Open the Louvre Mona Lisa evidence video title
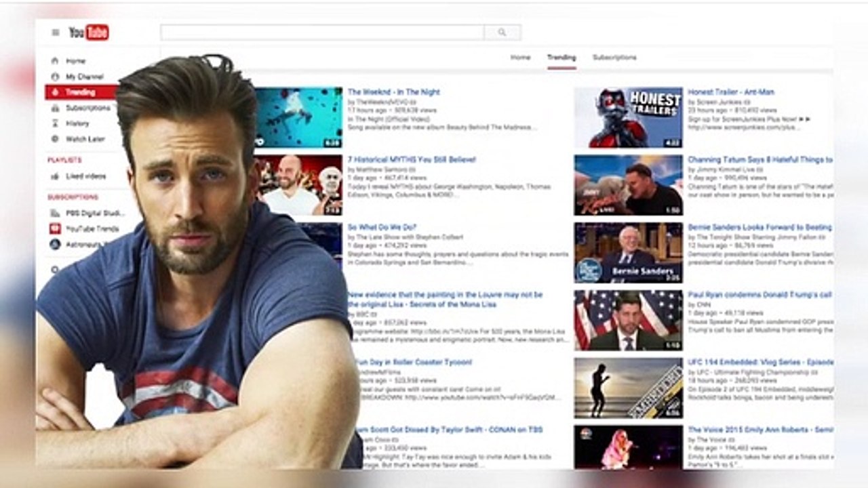Image resolution: width=868 pixels, height=488 pixels. [446, 300]
